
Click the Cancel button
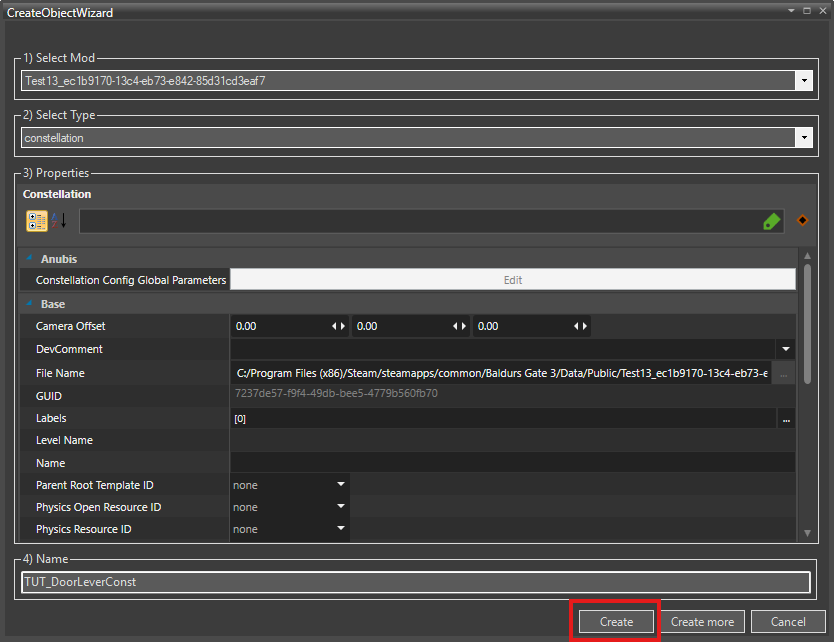pyautogui.click(x=788, y=622)
